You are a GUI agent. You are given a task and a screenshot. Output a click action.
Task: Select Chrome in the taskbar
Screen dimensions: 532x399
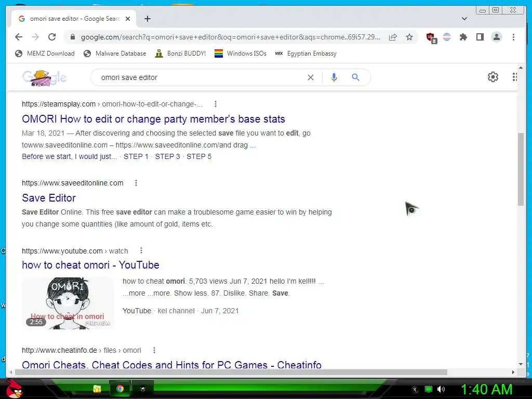(x=120, y=389)
